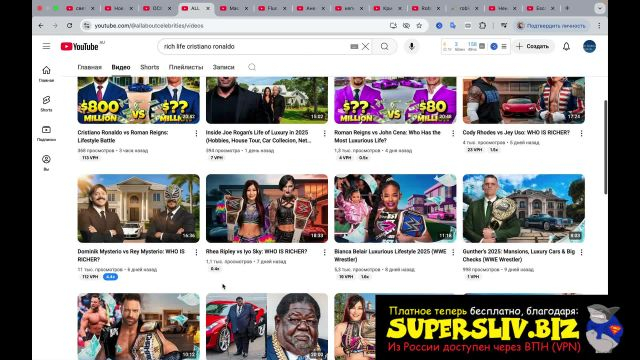The image size is (640, 360).
Task: Click the search magnifier button
Action: coord(384,47)
